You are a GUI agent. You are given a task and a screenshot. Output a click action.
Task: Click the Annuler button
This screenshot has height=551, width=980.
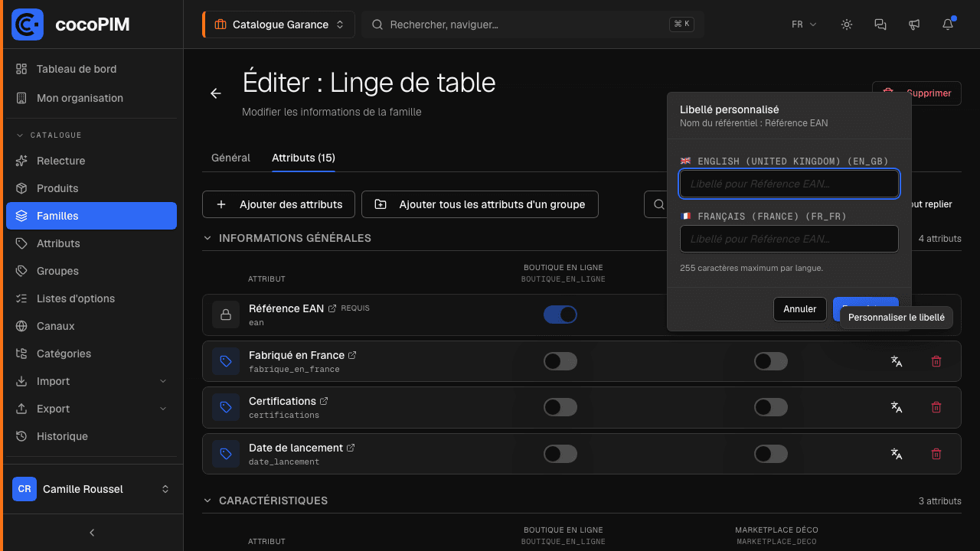point(800,309)
